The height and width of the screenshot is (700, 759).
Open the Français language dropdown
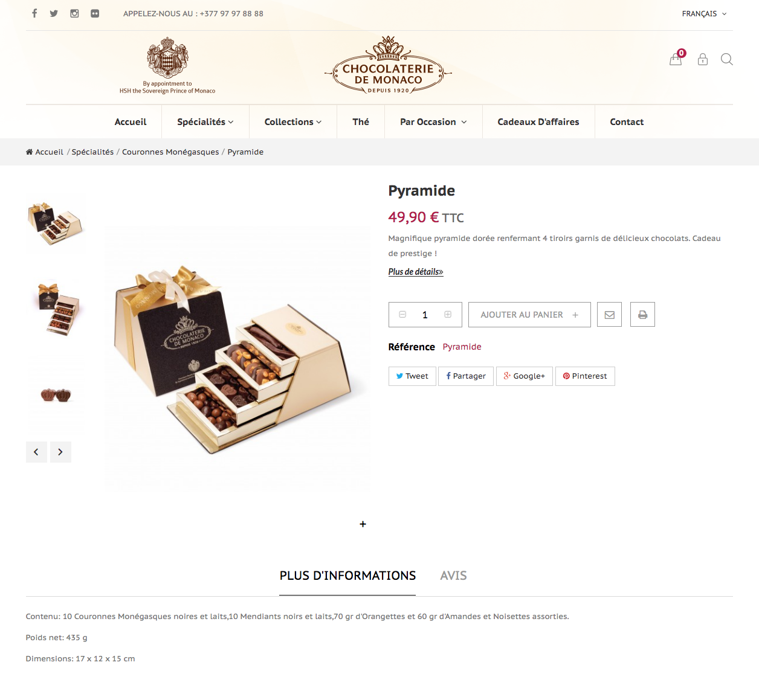pos(704,14)
